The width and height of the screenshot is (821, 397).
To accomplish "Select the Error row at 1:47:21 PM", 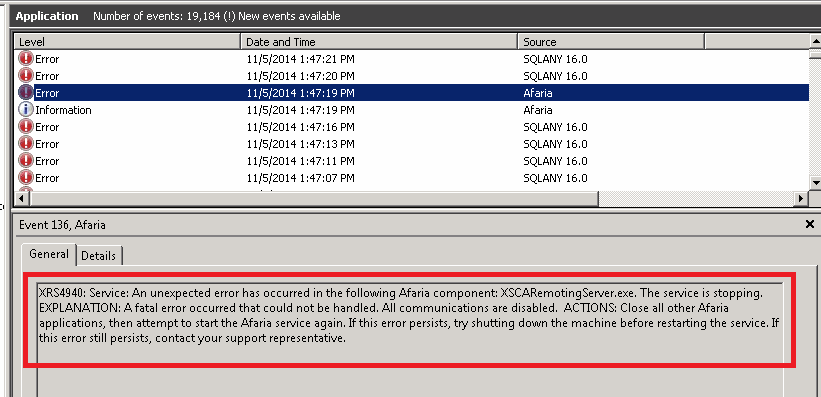I will tap(412, 59).
